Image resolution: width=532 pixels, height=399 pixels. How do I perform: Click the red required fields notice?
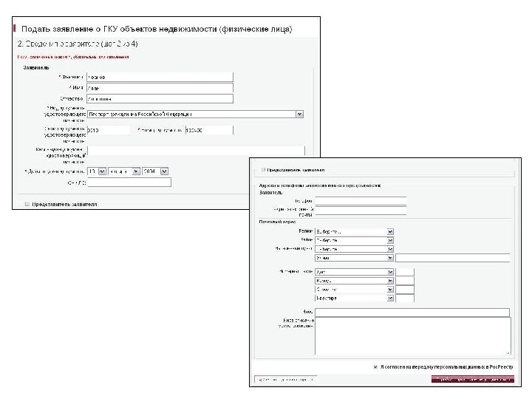coord(73,57)
